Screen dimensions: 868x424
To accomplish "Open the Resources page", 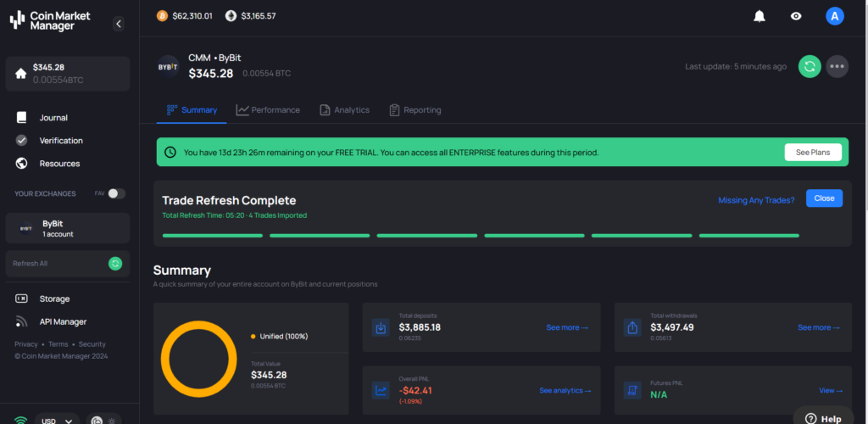I will [x=59, y=164].
